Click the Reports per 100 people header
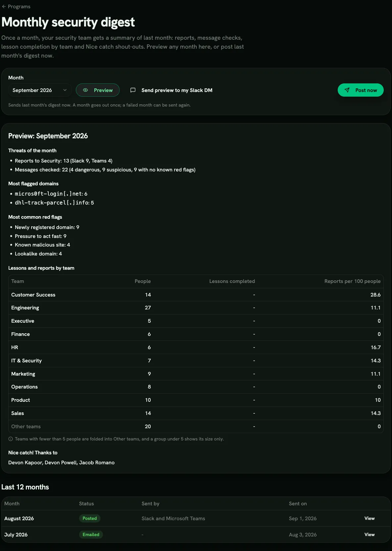 pos(352,281)
